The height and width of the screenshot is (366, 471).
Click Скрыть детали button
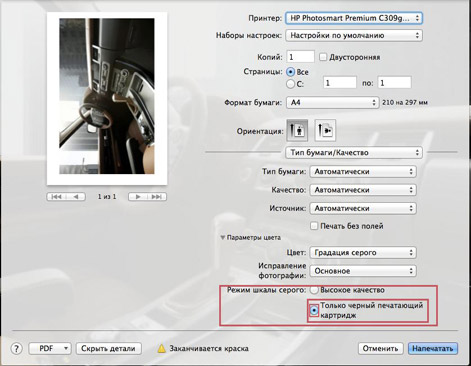(109, 348)
